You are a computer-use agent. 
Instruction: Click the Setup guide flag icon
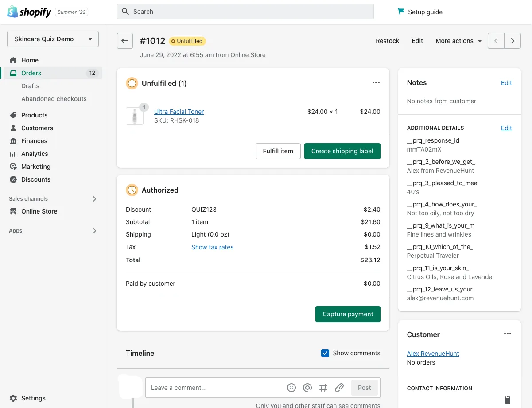(401, 12)
